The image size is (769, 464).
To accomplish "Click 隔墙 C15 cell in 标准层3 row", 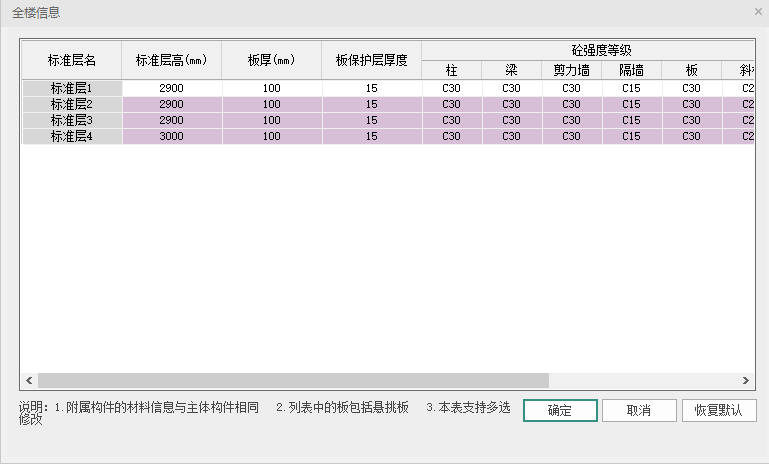I will coord(631,120).
